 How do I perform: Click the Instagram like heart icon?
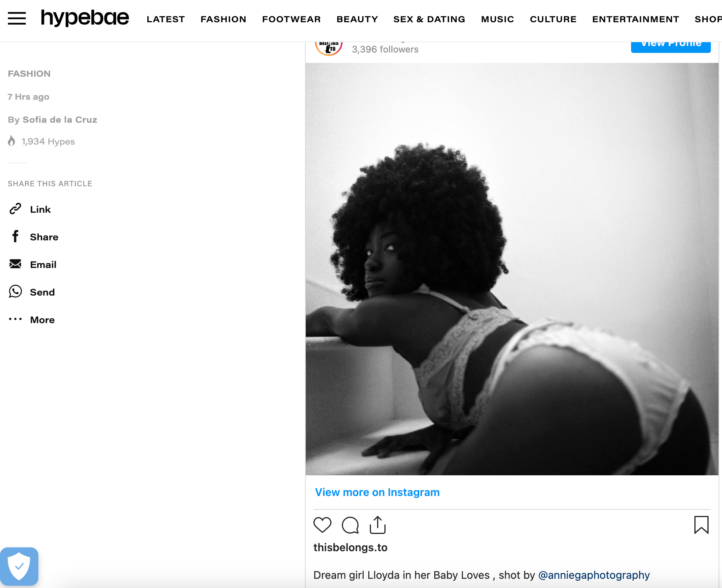tap(322, 525)
